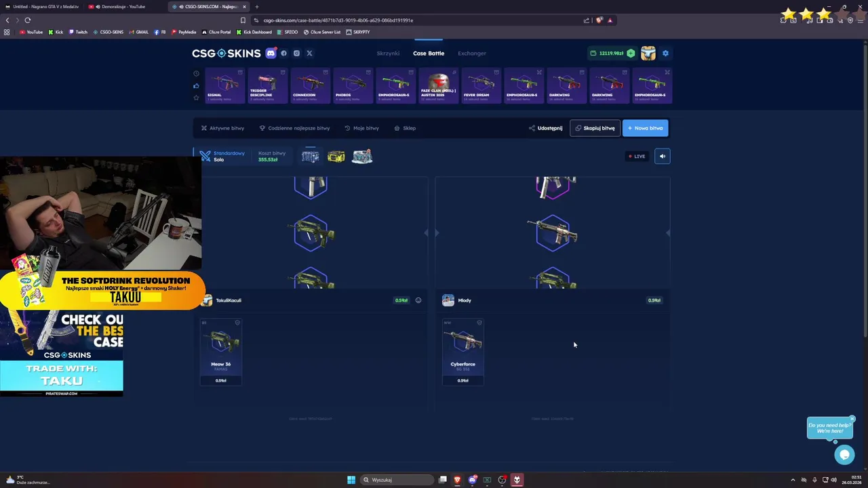Viewport: 868px width, 488px height.
Task: Open the Kick bookmark
Action: [56, 32]
